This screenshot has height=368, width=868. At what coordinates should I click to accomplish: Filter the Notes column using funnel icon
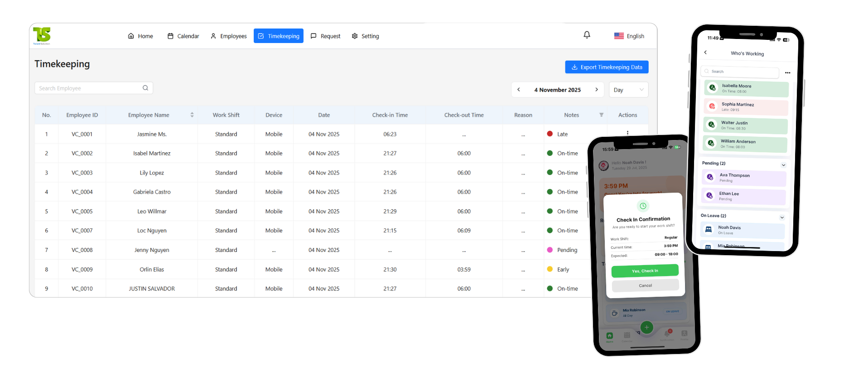point(601,115)
